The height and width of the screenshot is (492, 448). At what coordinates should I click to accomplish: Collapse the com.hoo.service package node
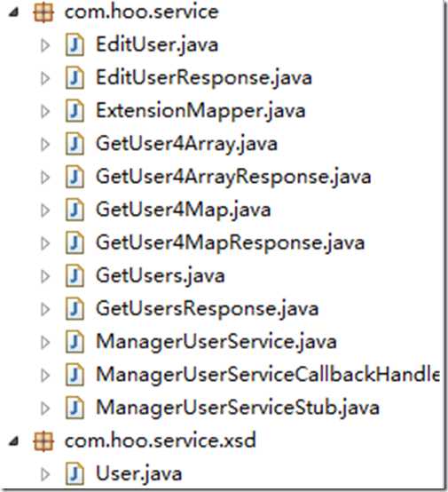[x=14, y=12]
